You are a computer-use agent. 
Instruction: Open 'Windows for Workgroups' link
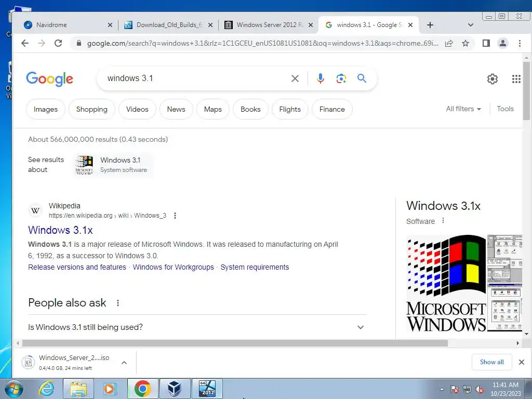click(x=173, y=267)
